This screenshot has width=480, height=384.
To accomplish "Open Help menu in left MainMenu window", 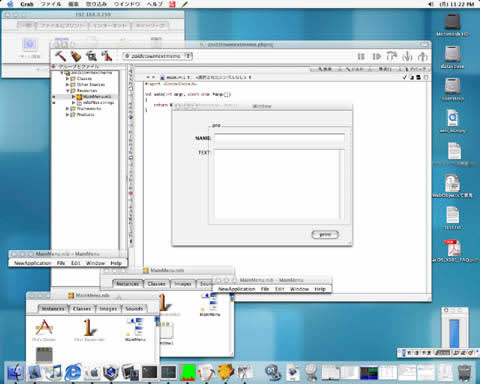I will 116,263.
